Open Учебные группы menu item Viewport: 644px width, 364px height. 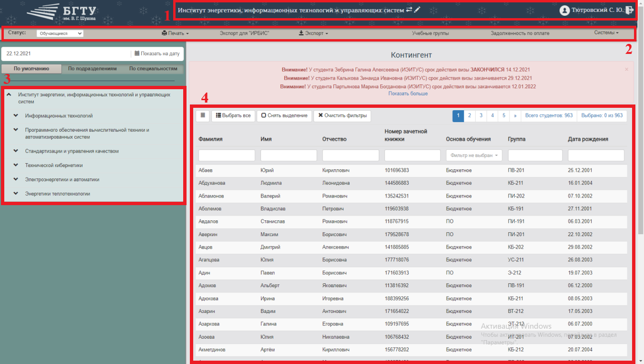click(430, 33)
